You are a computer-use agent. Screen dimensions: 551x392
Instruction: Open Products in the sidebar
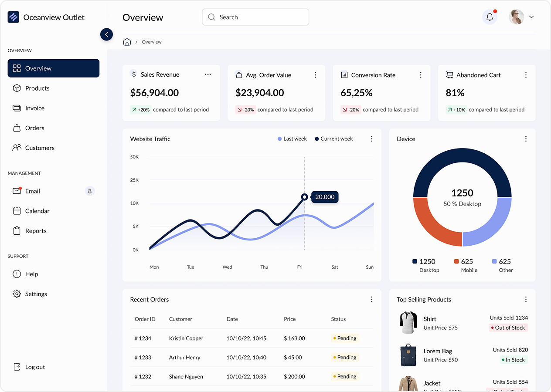pos(37,88)
